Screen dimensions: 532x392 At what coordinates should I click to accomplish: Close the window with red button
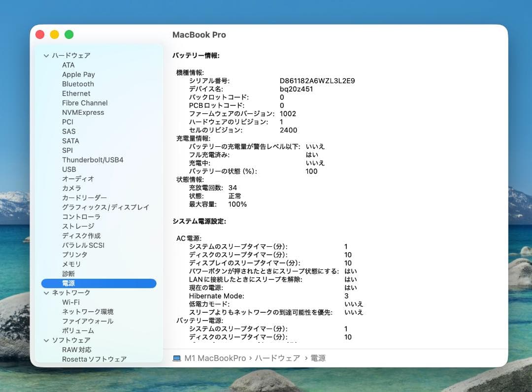pos(40,34)
